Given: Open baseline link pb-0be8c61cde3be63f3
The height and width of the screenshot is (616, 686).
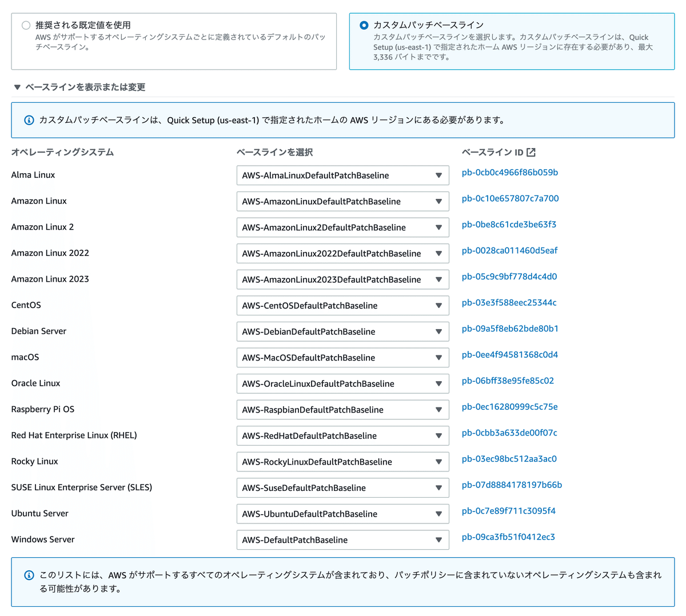Looking at the screenshot, I should [x=509, y=225].
